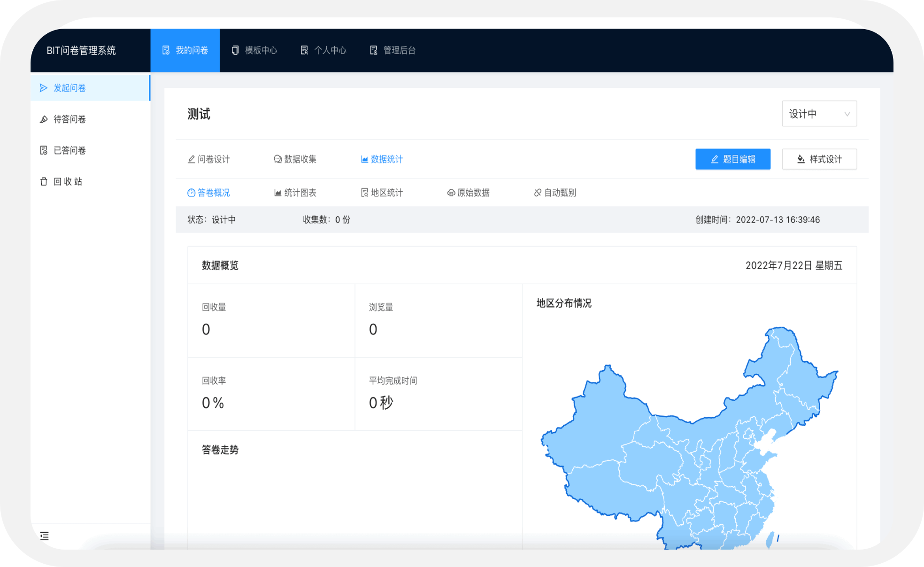Collapse the sidebar with the bottom-left icon
The image size is (924, 567).
coord(45,536)
